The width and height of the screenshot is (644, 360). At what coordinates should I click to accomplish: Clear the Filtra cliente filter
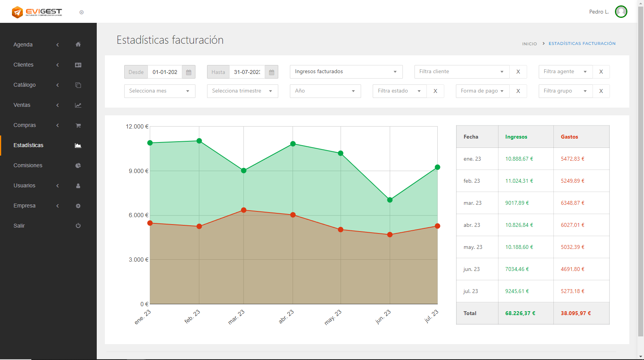518,72
